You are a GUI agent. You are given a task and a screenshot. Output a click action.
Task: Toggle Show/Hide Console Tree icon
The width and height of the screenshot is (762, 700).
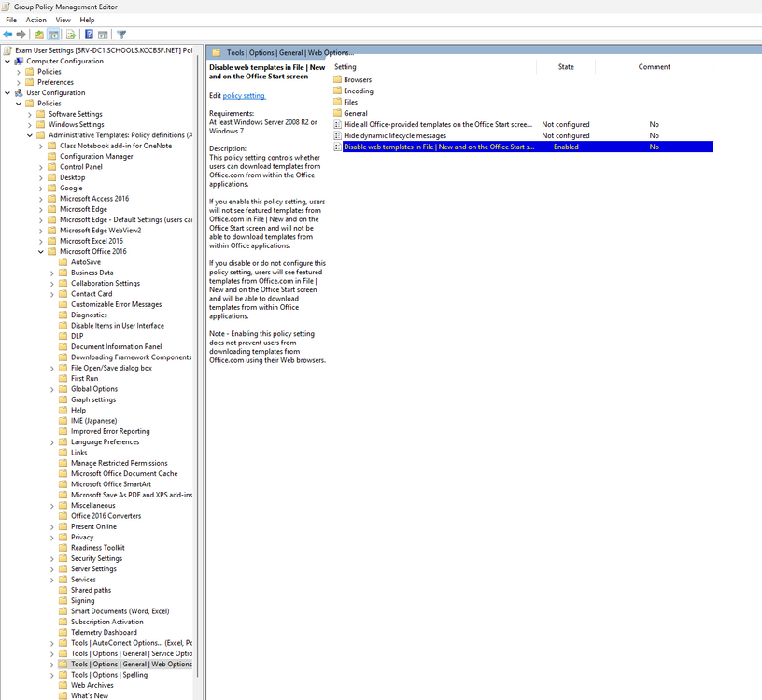tap(53, 35)
